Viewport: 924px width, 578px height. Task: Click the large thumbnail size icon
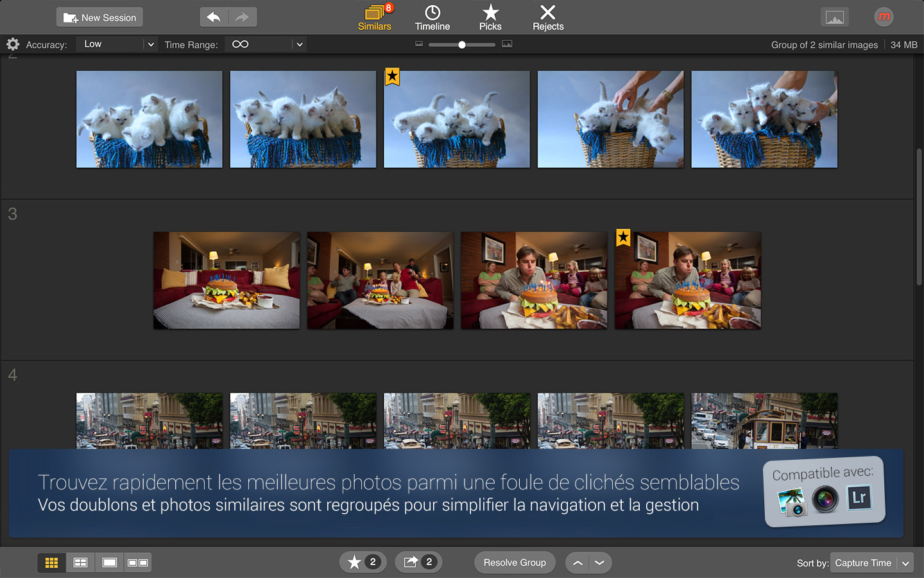coord(507,44)
